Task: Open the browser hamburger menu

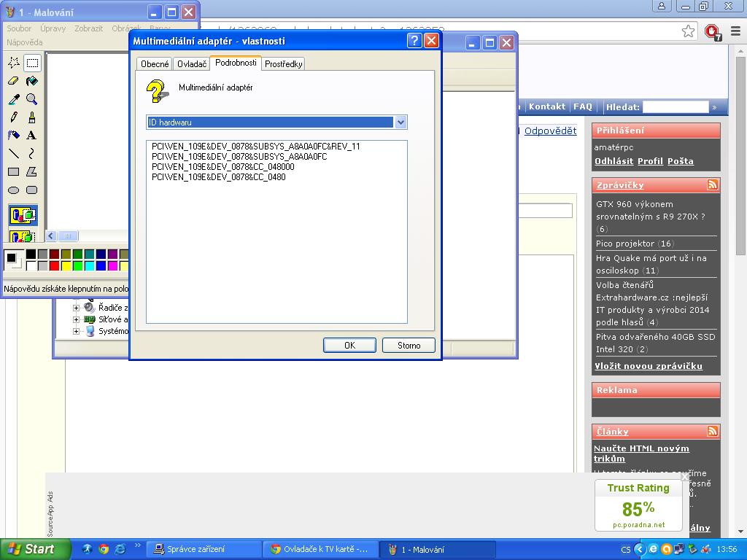Action: point(735,31)
